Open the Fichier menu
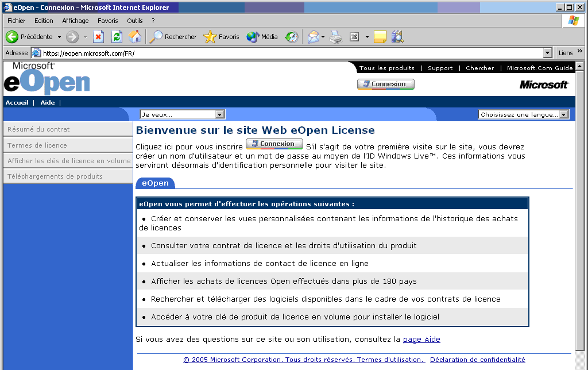The width and height of the screenshot is (588, 370). point(17,21)
